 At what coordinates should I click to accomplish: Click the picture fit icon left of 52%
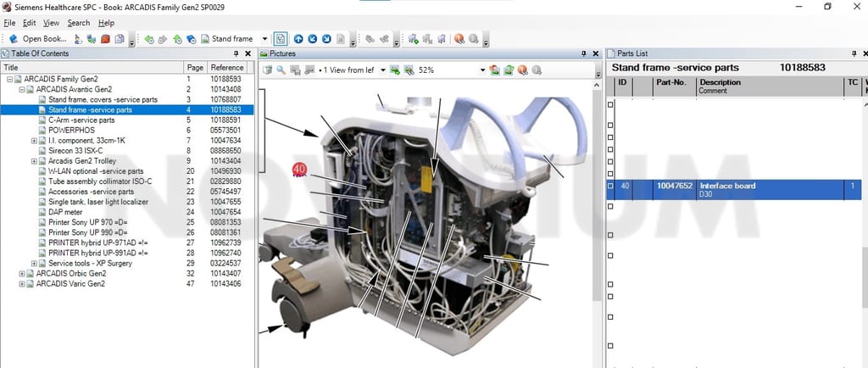click(x=409, y=70)
